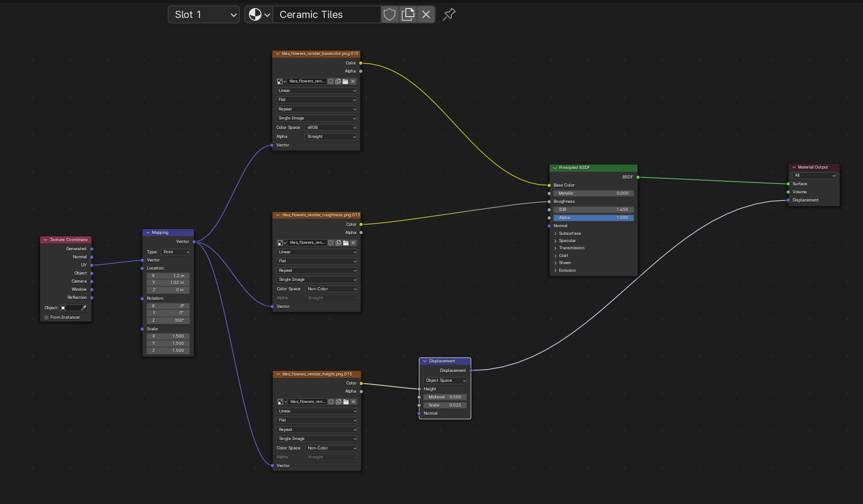Open the folder icon on height texture node
This screenshot has height=504, width=863.
tap(346, 402)
